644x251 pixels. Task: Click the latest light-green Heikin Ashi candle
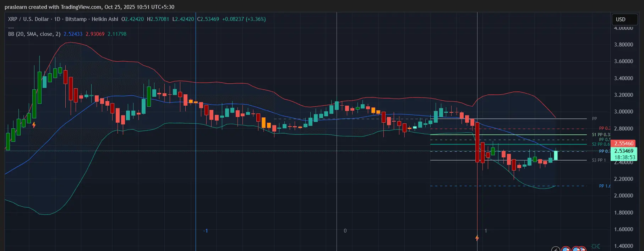tap(556, 155)
